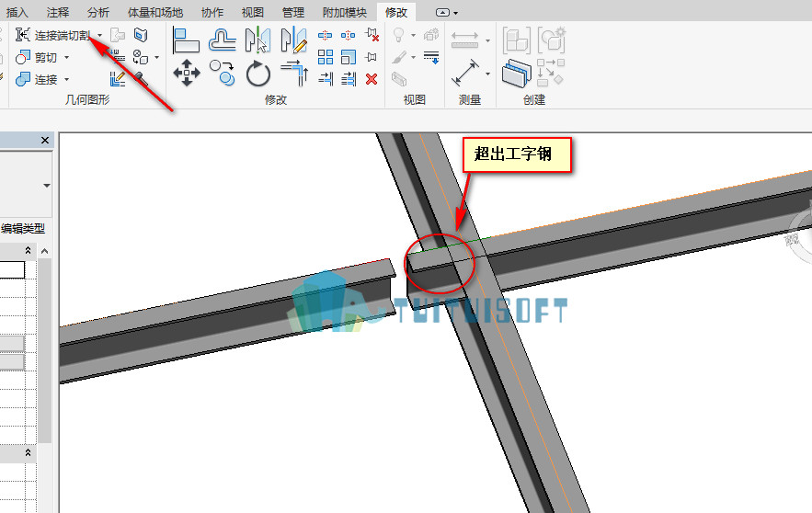Click the Hide in View lightbulb icon
This screenshot has height=513, width=812.
point(399,35)
